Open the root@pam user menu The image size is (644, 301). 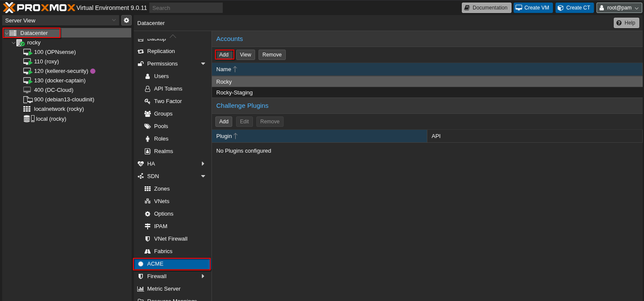coord(619,8)
